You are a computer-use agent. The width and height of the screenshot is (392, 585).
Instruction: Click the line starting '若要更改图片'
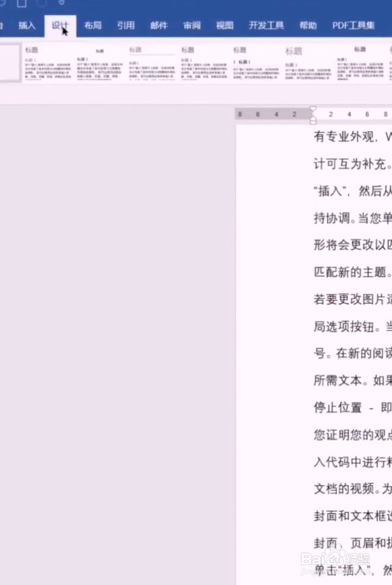click(x=352, y=299)
